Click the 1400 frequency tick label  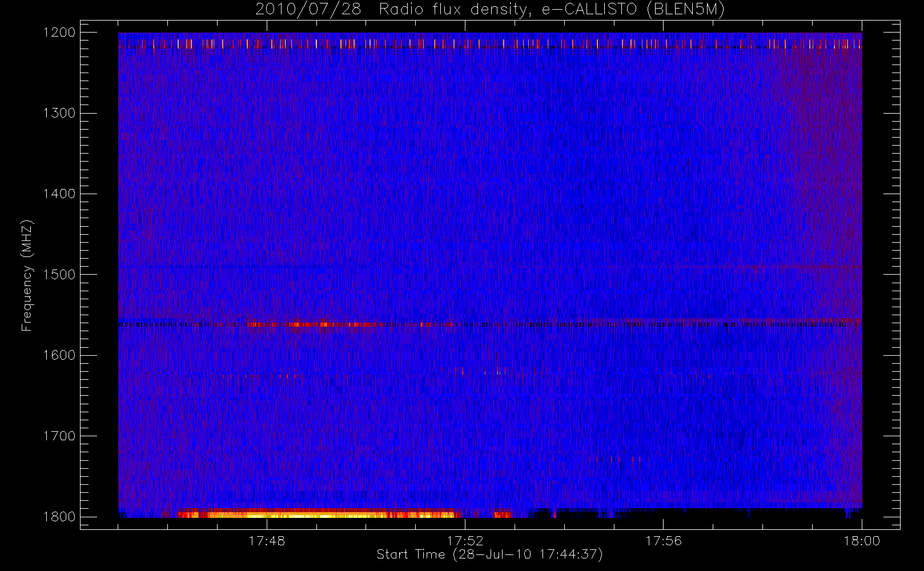59,194
